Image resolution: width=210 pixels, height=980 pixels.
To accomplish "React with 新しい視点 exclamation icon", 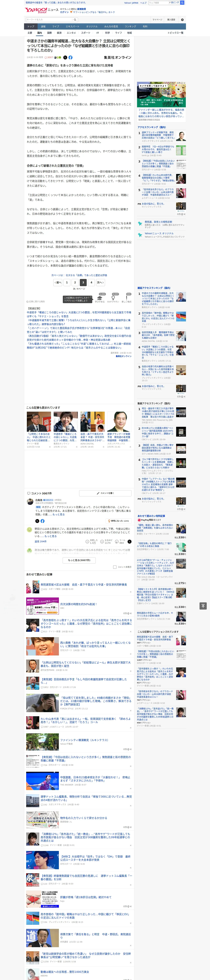I will tap(127, 298).
